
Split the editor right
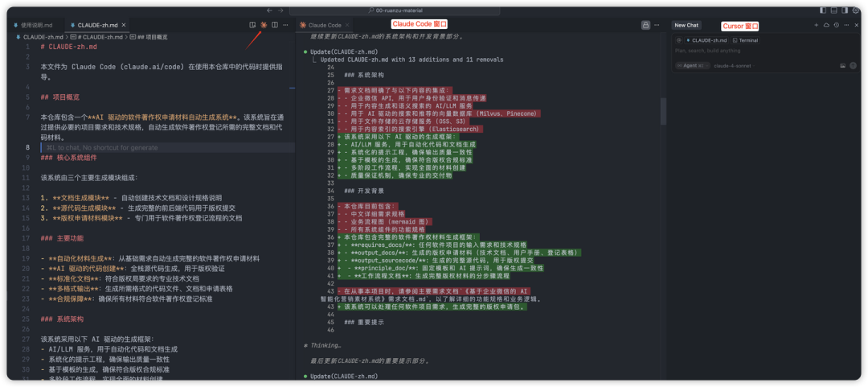275,25
